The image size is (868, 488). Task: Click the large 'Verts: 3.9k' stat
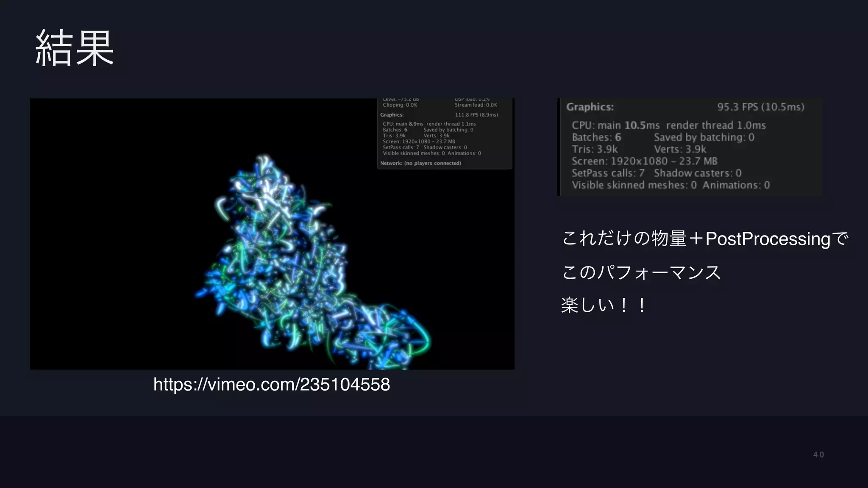680,149
